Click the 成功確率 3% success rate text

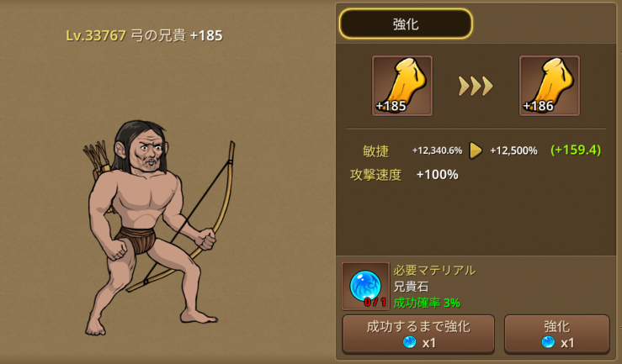[427, 303]
